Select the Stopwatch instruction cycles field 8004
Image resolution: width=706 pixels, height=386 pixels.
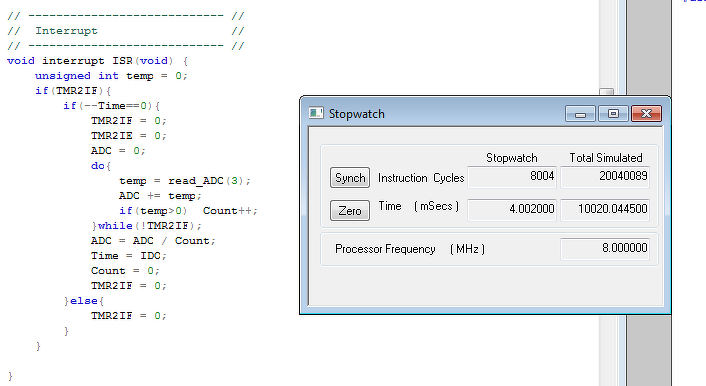[512, 177]
